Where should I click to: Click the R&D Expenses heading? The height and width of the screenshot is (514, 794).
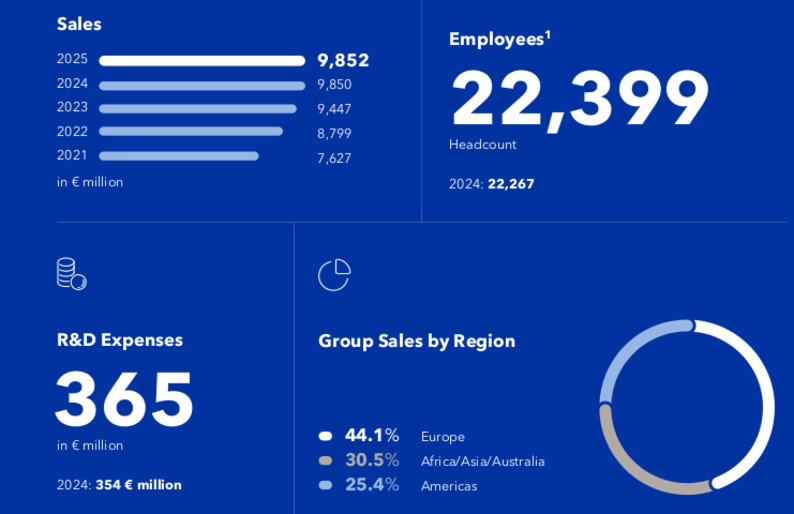pos(120,340)
